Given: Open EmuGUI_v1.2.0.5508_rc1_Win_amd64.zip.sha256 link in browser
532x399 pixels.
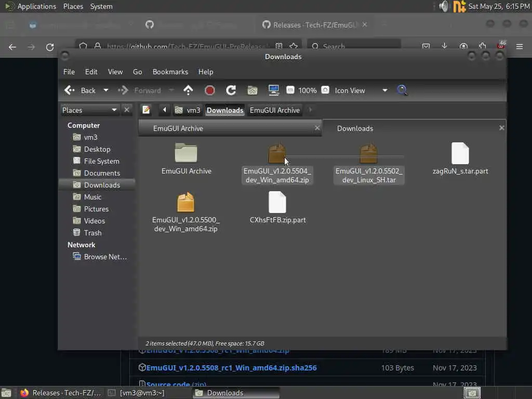Looking at the screenshot, I should pyautogui.click(x=231, y=368).
